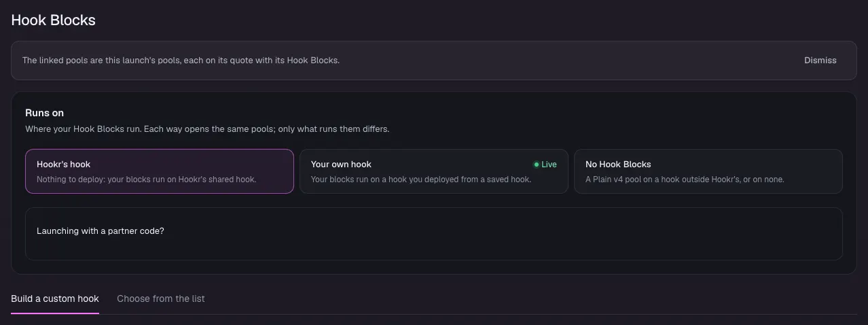Screen dimensions: 868x325
Task: Choose the Your own hook option
Action: 433,171
